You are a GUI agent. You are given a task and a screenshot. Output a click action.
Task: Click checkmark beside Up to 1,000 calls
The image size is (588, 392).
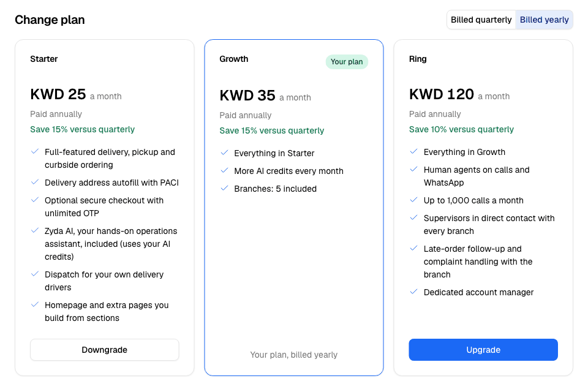(x=413, y=200)
